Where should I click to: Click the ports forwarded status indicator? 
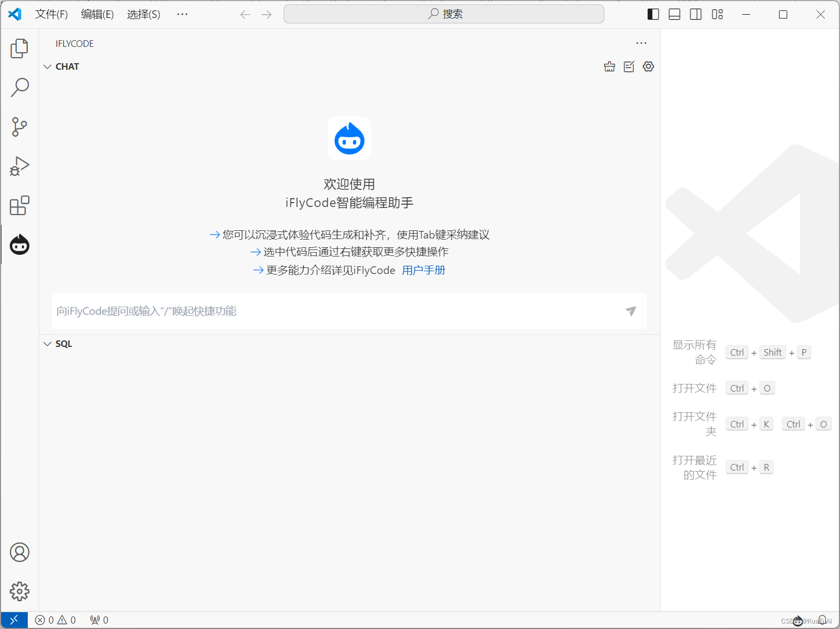point(99,620)
